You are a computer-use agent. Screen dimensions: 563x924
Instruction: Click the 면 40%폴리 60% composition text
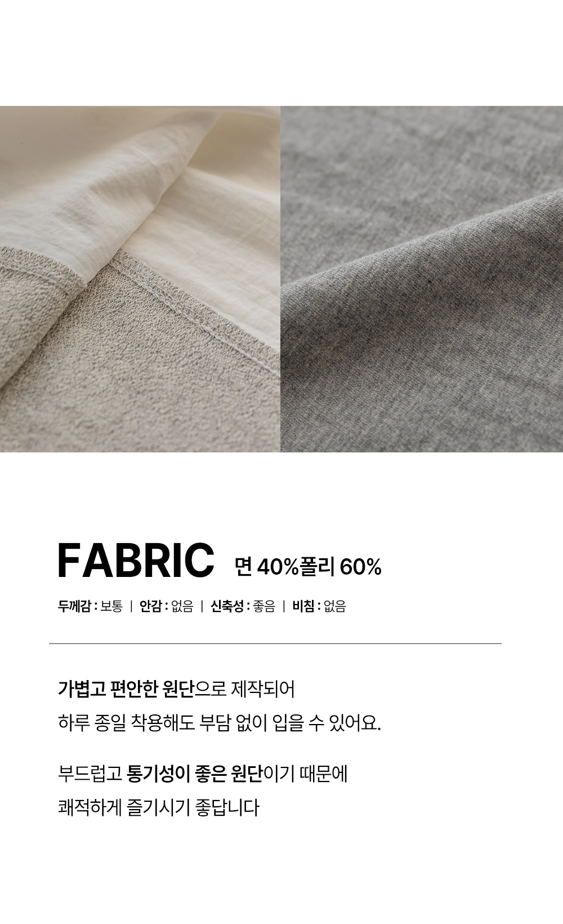coord(309,566)
